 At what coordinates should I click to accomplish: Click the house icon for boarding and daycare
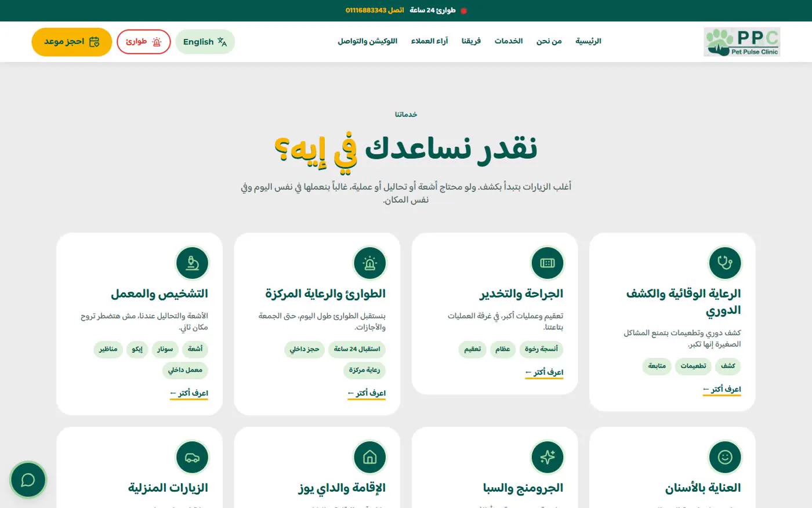pyautogui.click(x=369, y=457)
